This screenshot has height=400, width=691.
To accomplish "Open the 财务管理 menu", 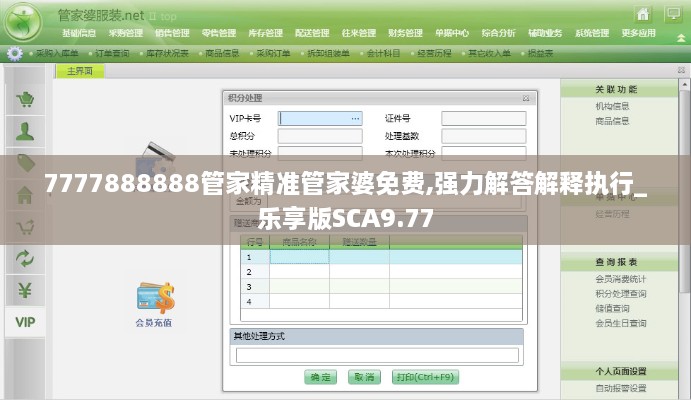I will tap(405, 33).
